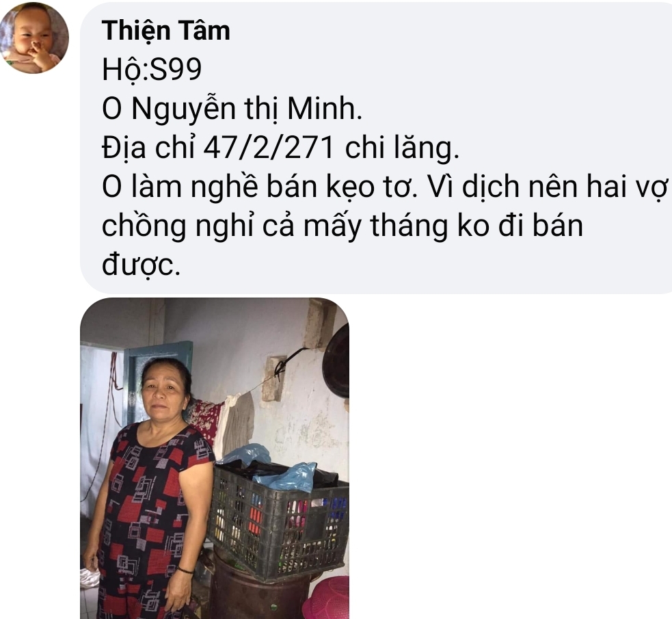This screenshot has height=619, width=672.
Task: Click the last word 'được.' in the comment
Action: click(x=141, y=265)
